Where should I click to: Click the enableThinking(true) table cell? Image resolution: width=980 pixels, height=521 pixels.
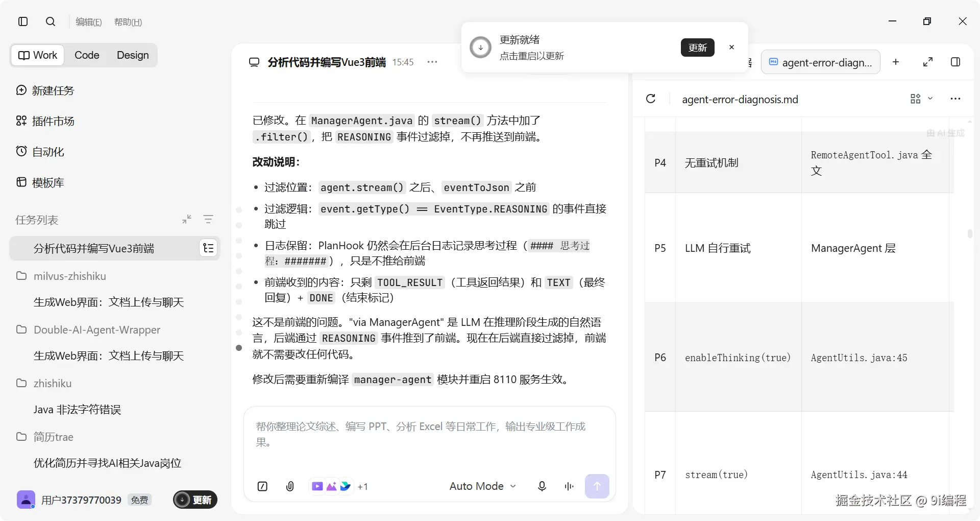pyautogui.click(x=738, y=358)
